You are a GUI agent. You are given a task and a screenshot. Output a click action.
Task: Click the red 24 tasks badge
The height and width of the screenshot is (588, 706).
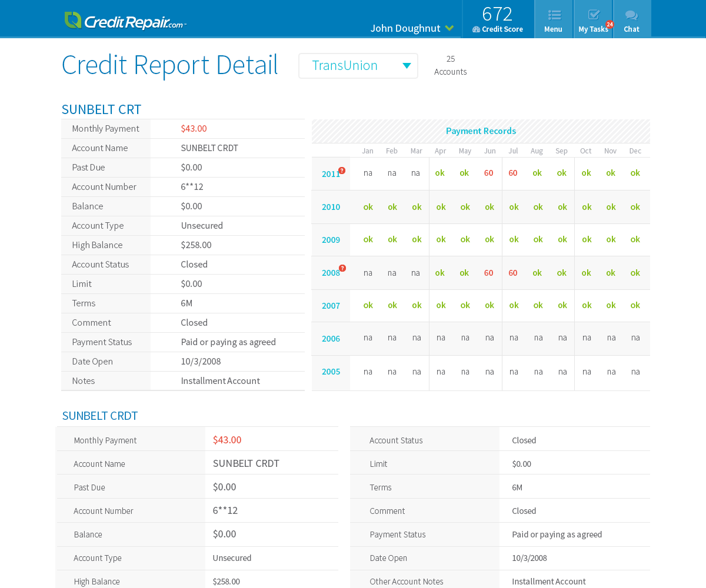coord(610,24)
